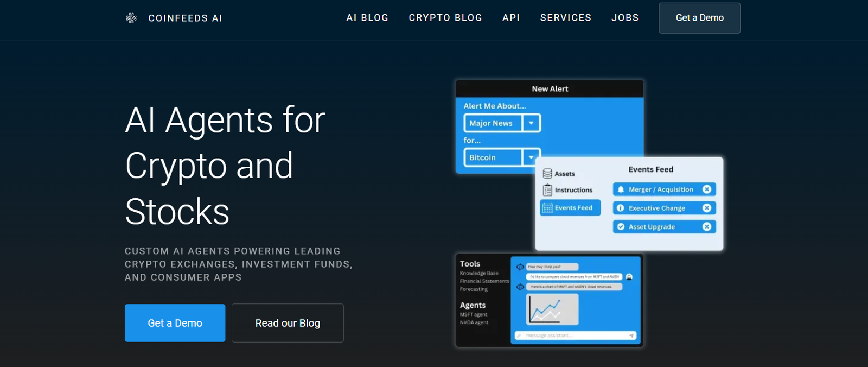Click the Assets database icon
The width and height of the screenshot is (868, 367).
point(547,174)
